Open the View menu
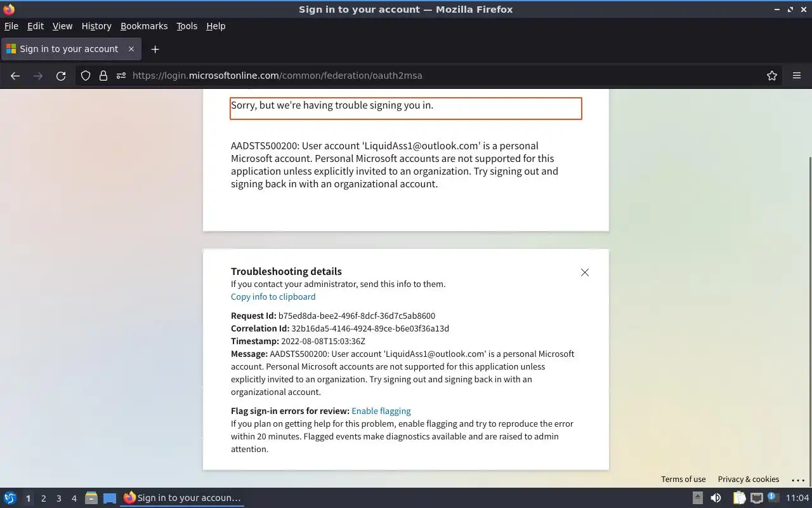 [x=62, y=26]
